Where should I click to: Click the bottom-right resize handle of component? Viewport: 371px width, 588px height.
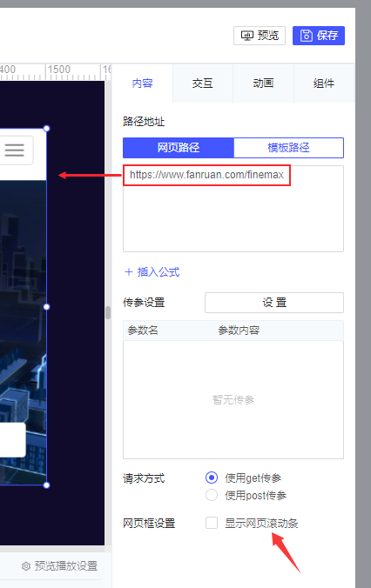coord(46,484)
